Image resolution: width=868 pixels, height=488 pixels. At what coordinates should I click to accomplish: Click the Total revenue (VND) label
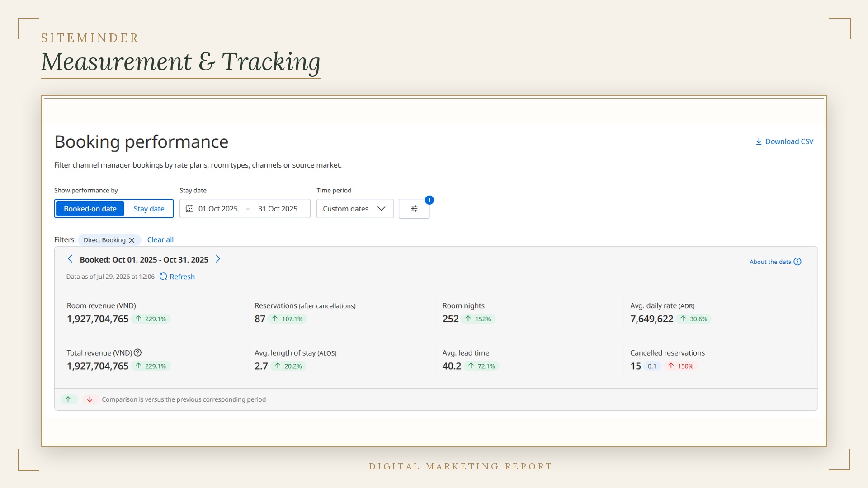click(x=99, y=353)
